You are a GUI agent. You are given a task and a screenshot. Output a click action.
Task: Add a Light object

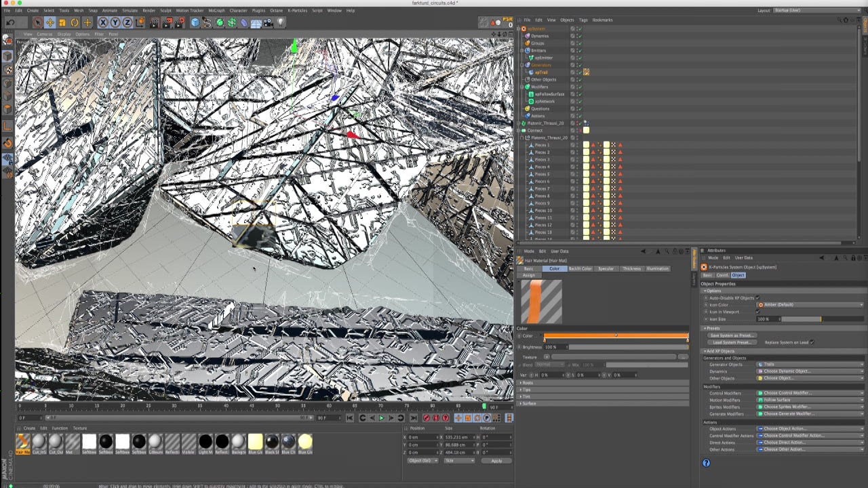[281, 22]
